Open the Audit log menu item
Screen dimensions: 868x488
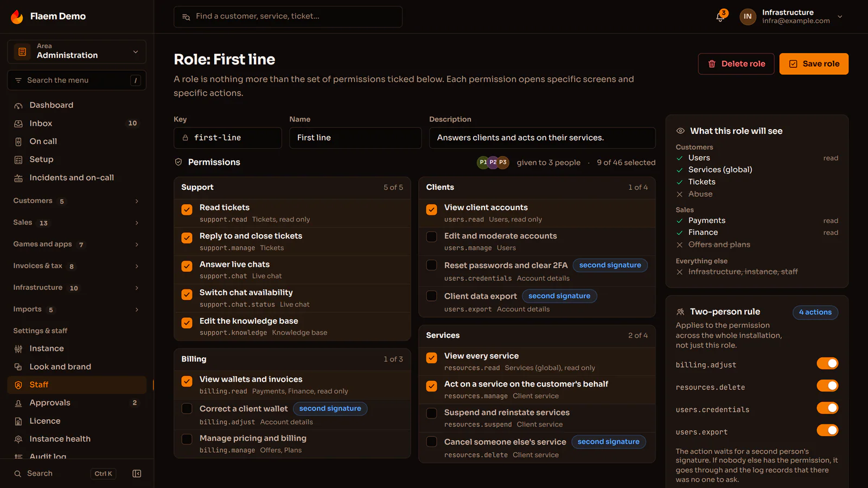pyautogui.click(x=76, y=455)
